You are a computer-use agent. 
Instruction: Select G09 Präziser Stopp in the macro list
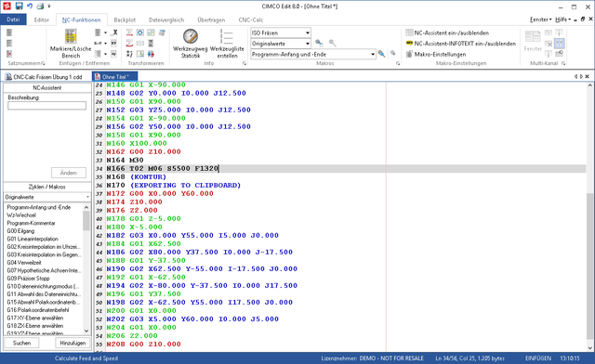point(28,279)
